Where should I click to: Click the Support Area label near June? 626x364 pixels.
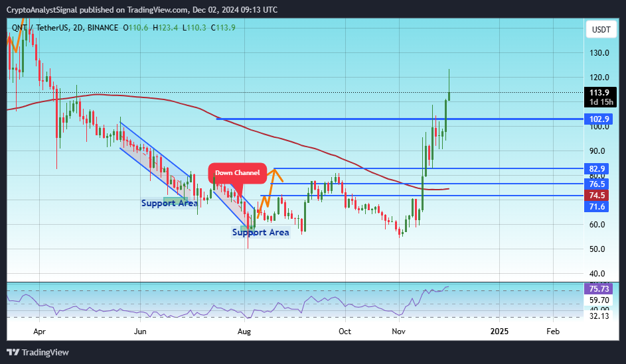(x=169, y=203)
